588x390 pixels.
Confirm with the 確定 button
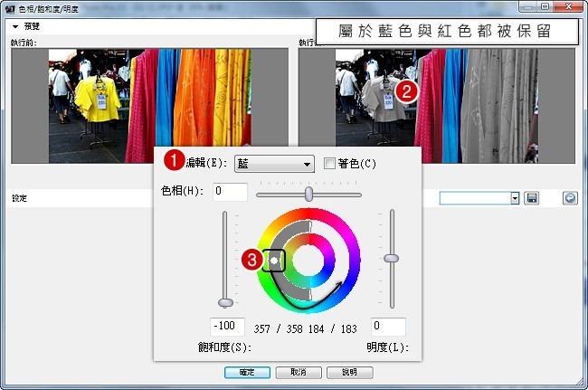[247, 372]
